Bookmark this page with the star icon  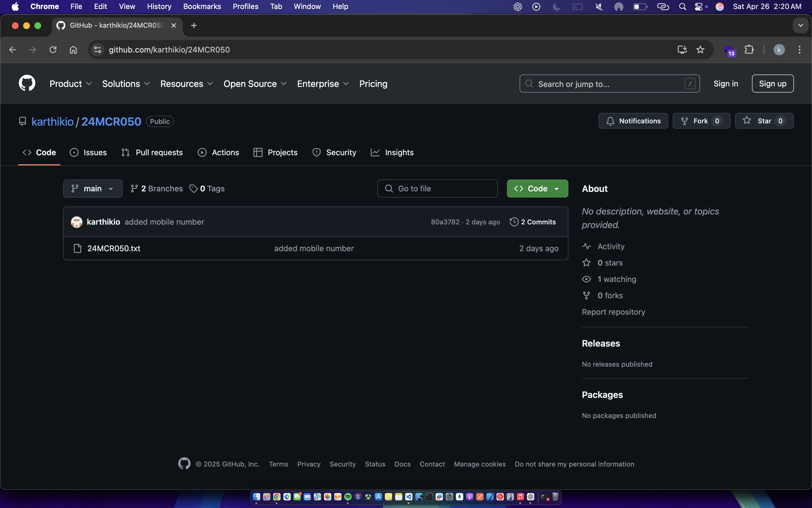click(x=700, y=50)
